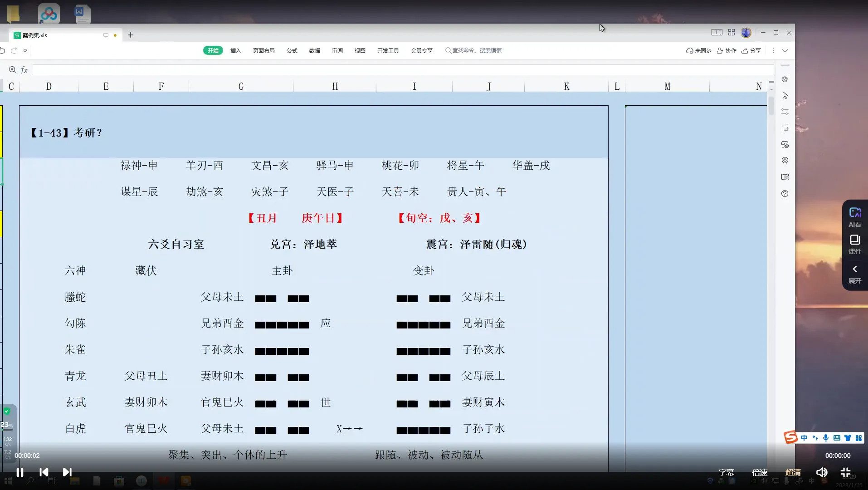
Task: Open the grid apps icon in title bar
Action: [731, 32]
